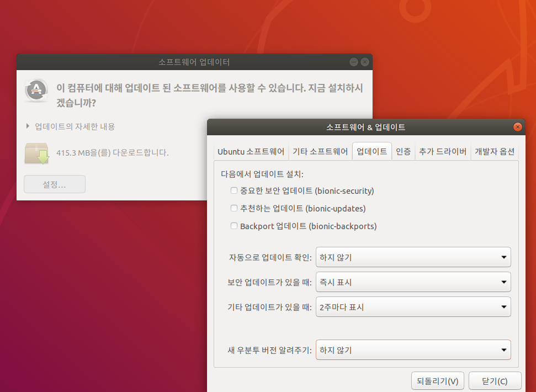The height and width of the screenshot is (392, 536).
Task: Switch to the 기타 소프트웨어 tab
Action: click(x=320, y=151)
